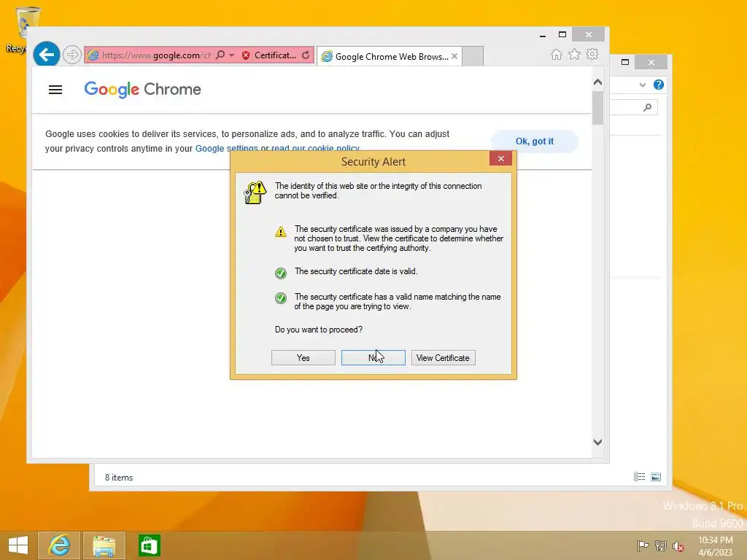Click No in Security Alert dialog

click(x=373, y=357)
